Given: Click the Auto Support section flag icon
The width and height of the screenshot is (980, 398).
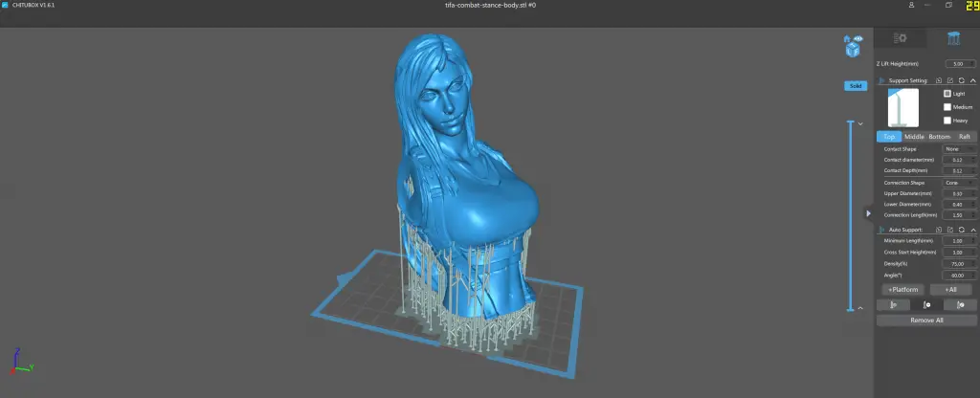Looking at the screenshot, I should [x=881, y=230].
